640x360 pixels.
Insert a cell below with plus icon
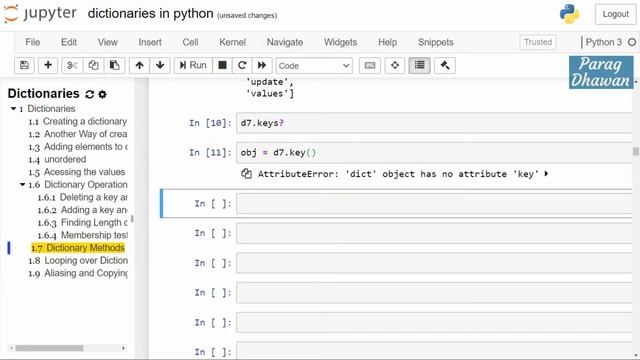(x=48, y=65)
